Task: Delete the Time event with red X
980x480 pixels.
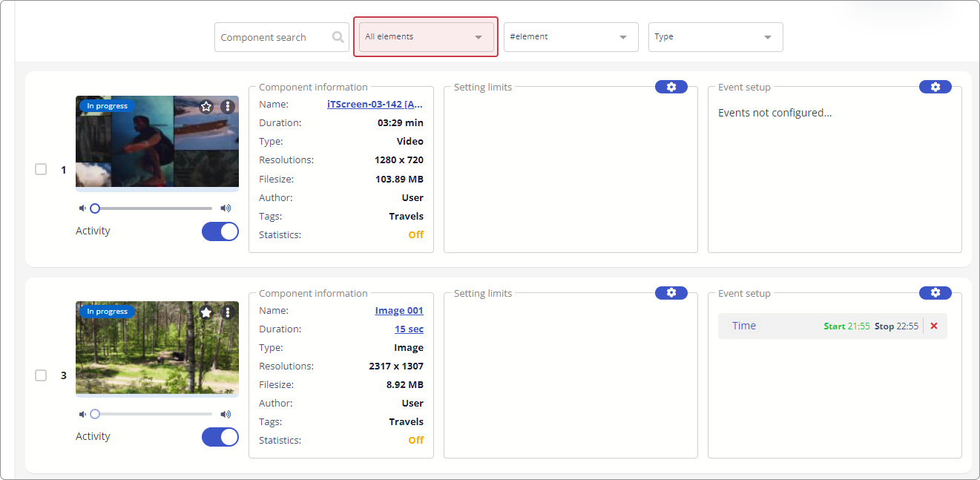Action: tap(934, 326)
